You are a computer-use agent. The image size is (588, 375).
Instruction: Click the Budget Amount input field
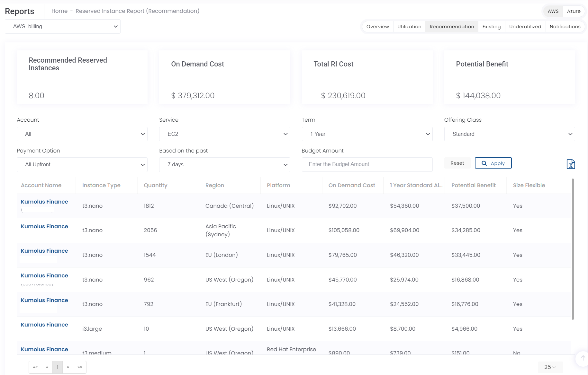(x=367, y=164)
